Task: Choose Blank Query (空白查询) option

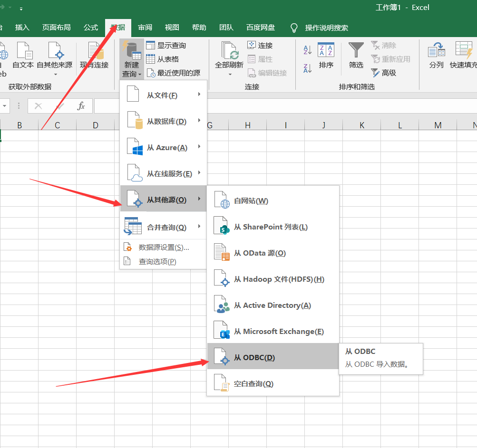Action: point(273,383)
